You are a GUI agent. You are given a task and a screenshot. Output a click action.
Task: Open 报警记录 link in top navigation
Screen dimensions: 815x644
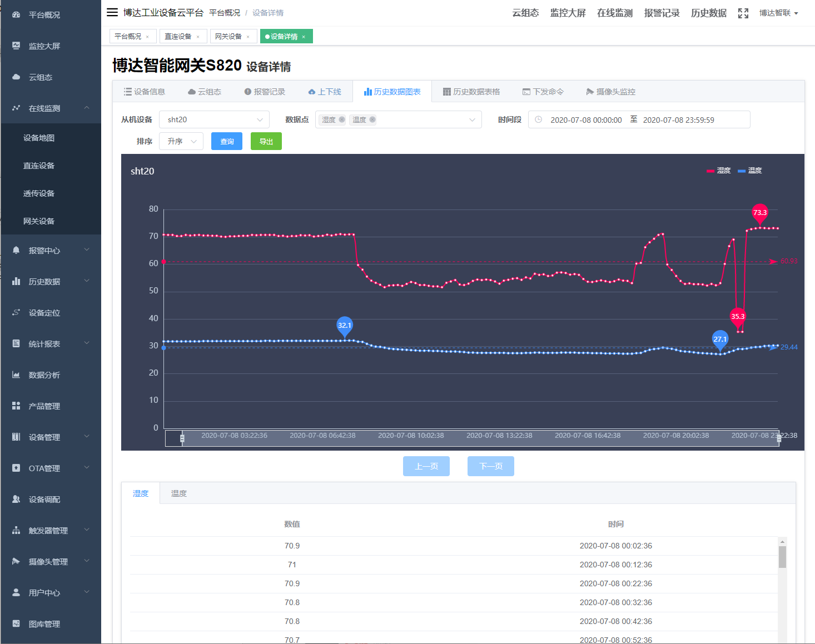[x=662, y=13]
